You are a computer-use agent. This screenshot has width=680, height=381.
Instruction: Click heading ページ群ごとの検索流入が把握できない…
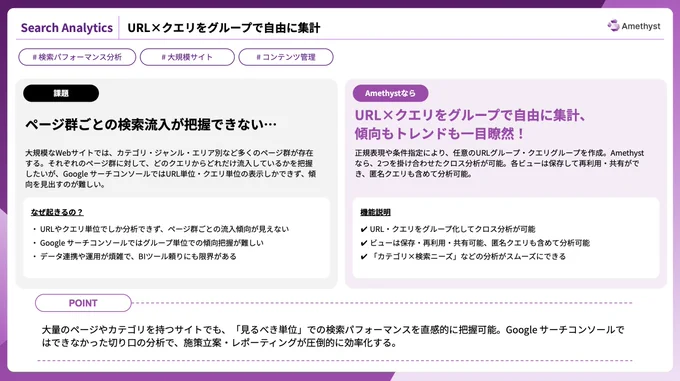pos(151,124)
